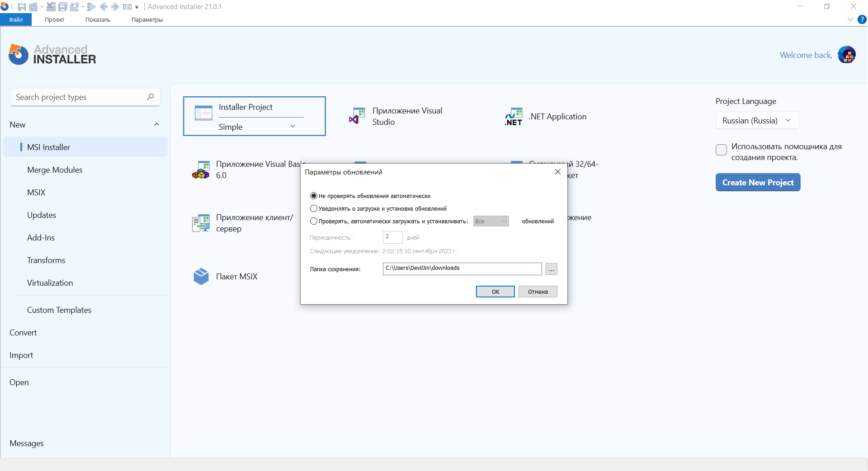Click the Save All double-floppy icon
Screen dimensions: 868x471
coord(63,7)
